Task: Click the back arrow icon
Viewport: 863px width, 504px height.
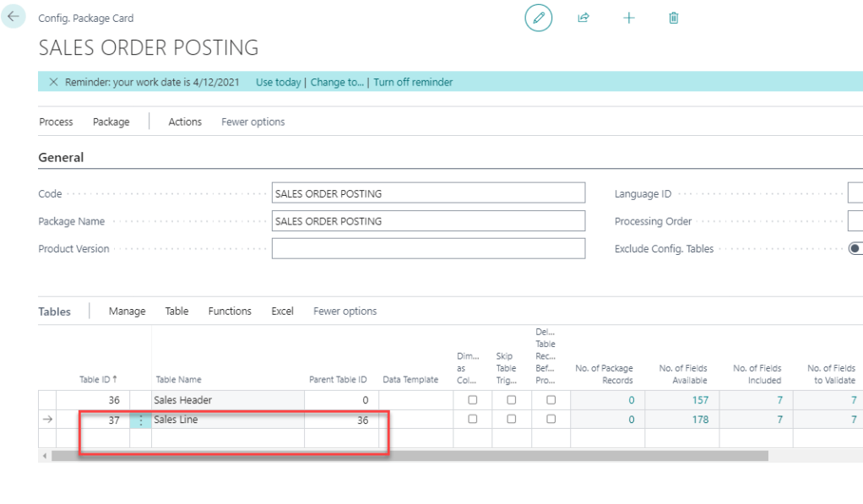Action: tap(13, 16)
